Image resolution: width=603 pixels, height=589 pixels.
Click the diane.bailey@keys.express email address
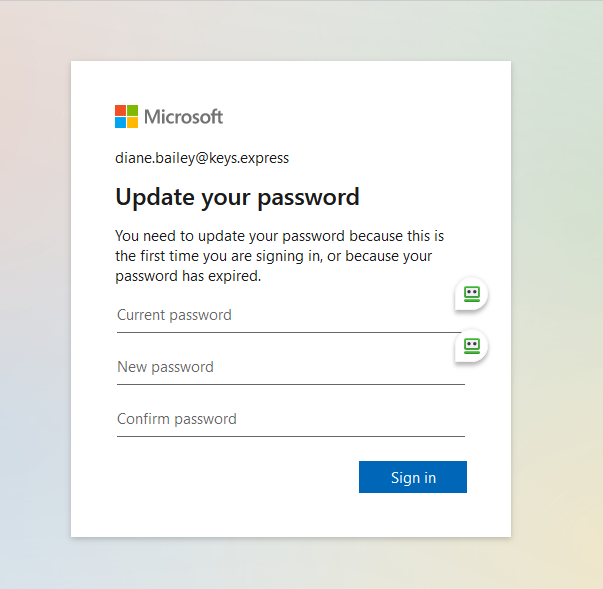[202, 158]
